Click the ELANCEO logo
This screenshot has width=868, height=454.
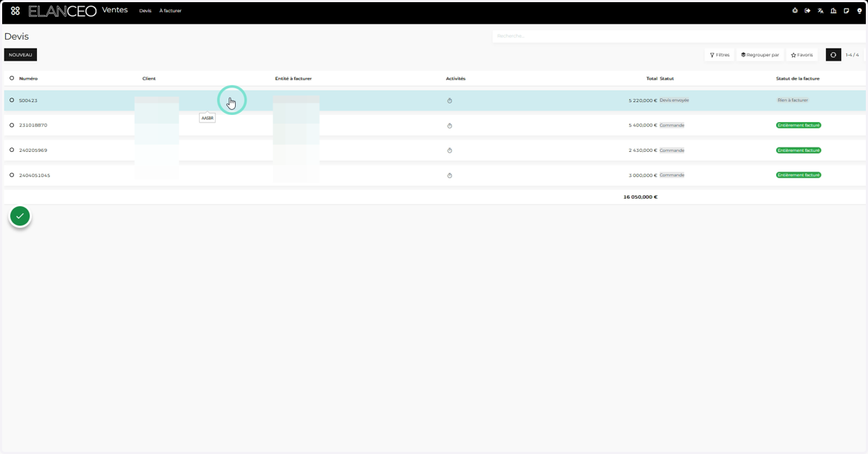tap(62, 11)
